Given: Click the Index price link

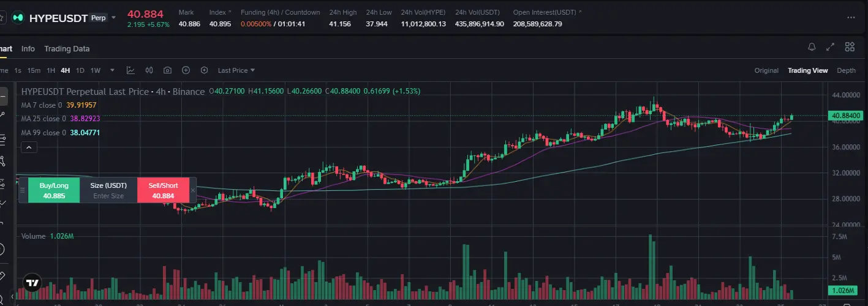Looking at the screenshot, I should pyautogui.click(x=221, y=12).
